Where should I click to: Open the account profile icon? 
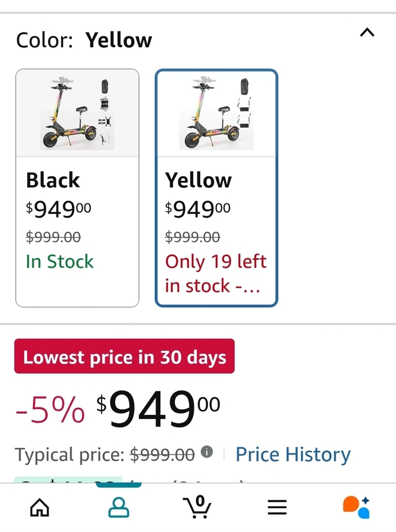click(x=119, y=507)
